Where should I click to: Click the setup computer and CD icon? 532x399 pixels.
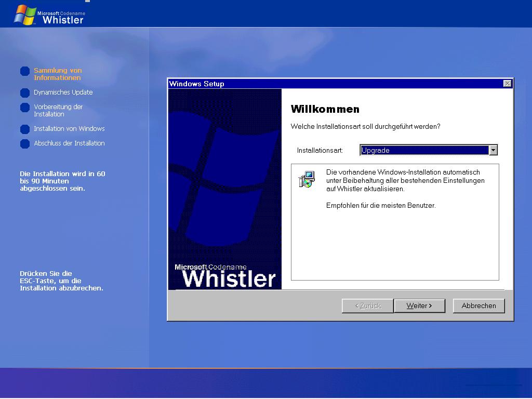point(307,179)
